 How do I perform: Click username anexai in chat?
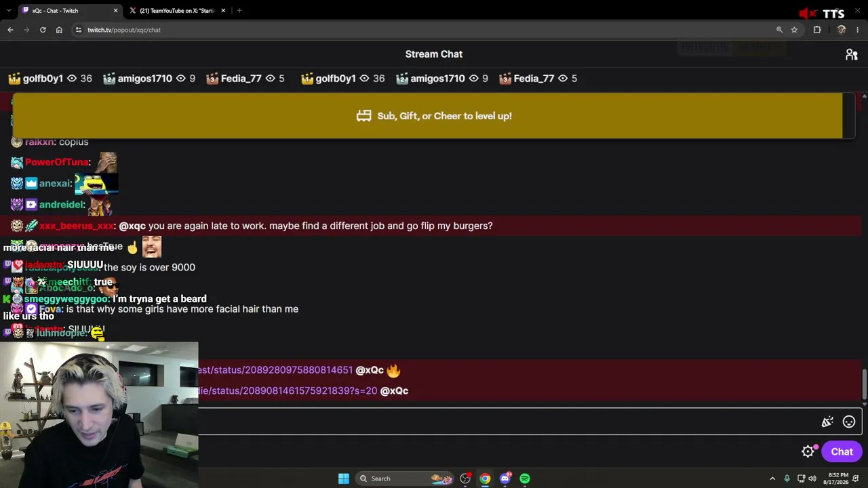(x=55, y=183)
